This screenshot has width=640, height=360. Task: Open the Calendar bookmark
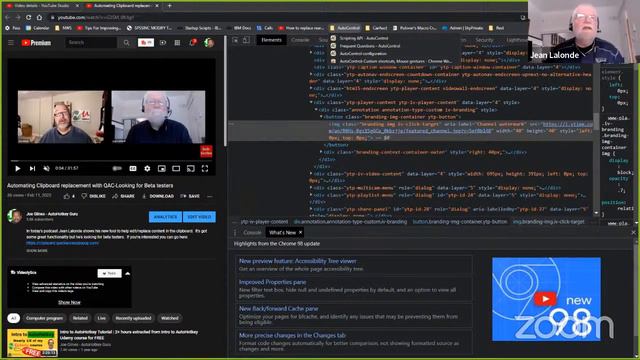point(38,28)
